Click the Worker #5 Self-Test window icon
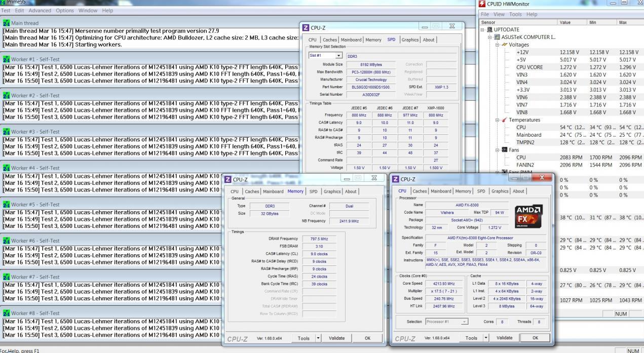This screenshot has height=353, width=644. (x=7, y=205)
